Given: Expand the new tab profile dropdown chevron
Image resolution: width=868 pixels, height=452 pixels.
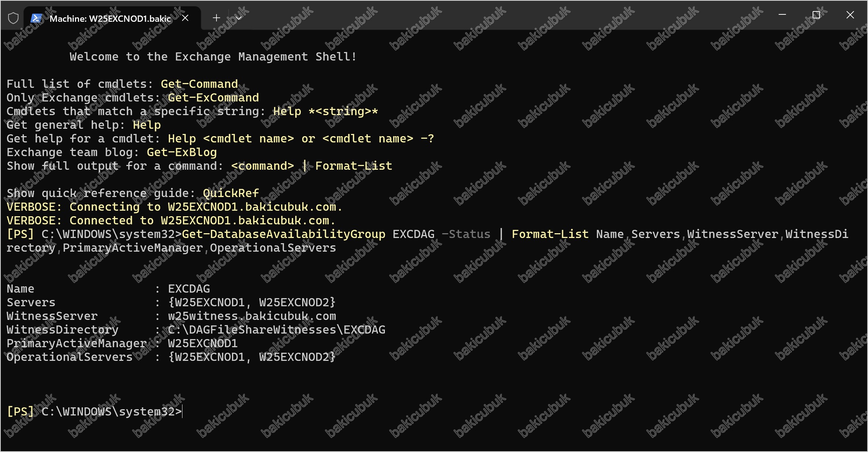Looking at the screenshot, I should point(239,18).
